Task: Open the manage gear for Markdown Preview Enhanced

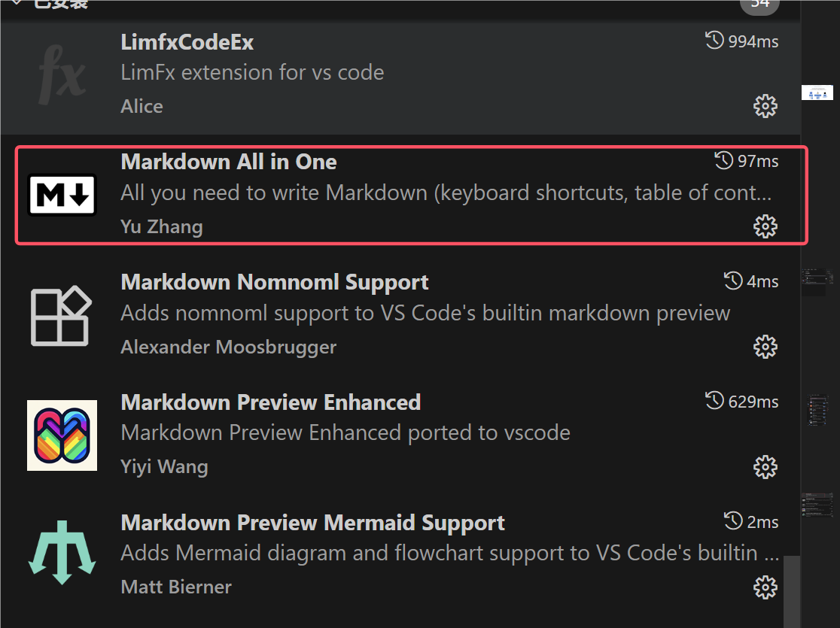Action: 765,466
